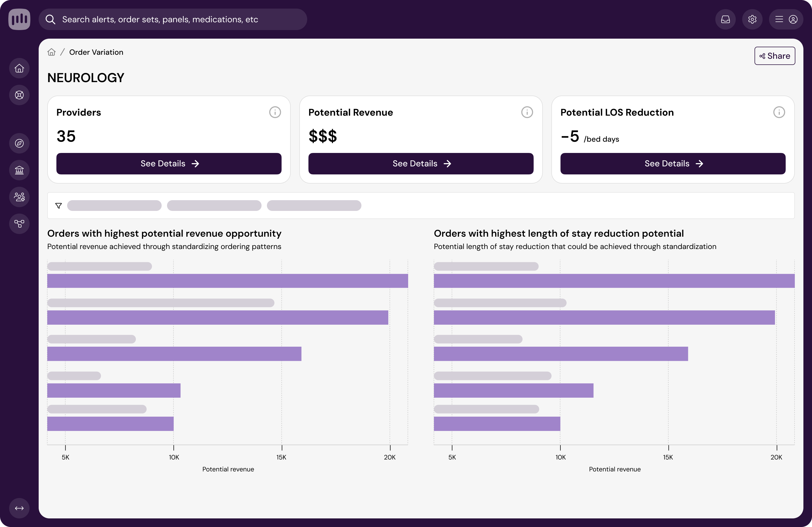Show the info tooltip for Potential Revenue
This screenshot has height=527, width=812.
coord(527,112)
